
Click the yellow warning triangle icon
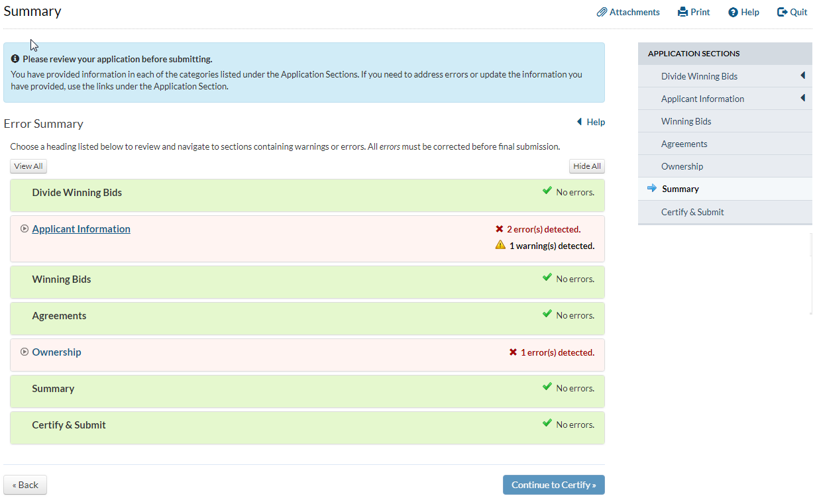click(x=501, y=245)
